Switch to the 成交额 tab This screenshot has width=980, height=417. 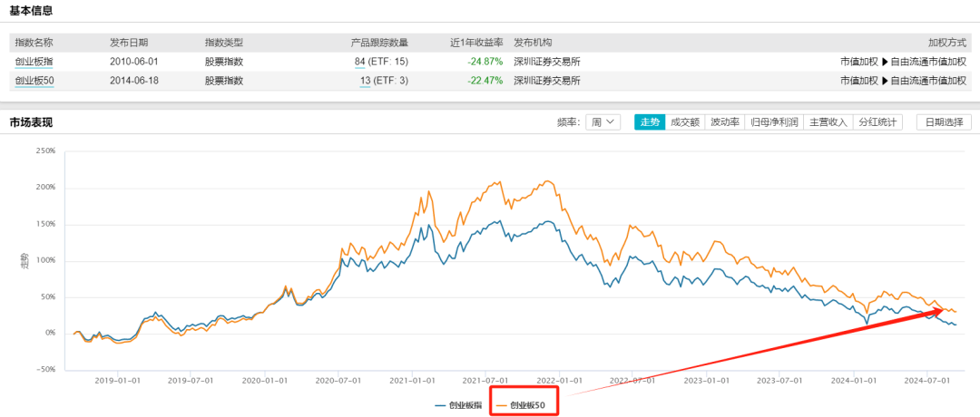coord(684,121)
